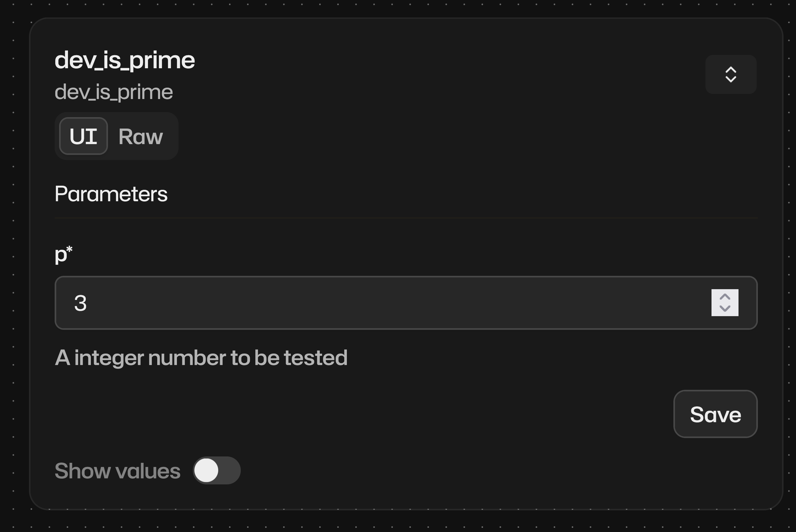Click the lower chevron in the card header

coord(731,79)
